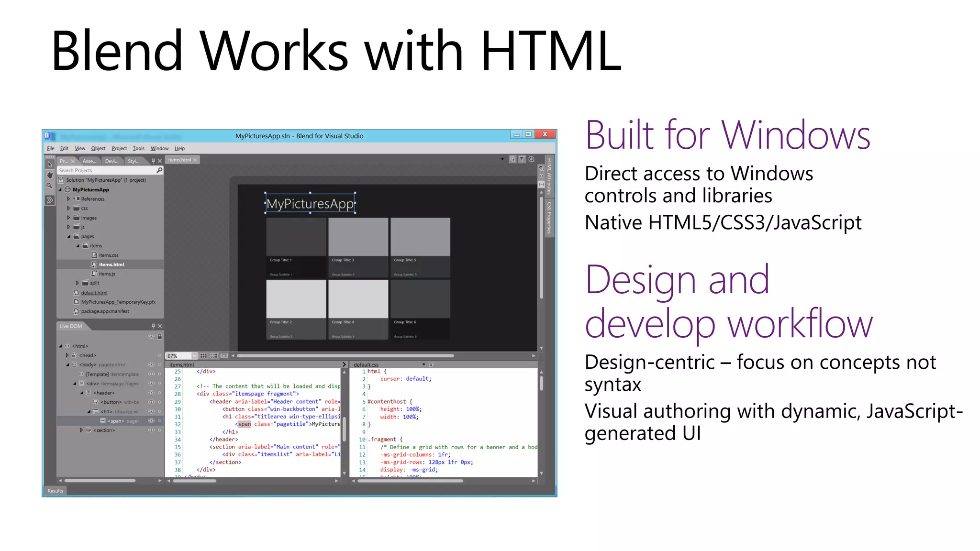Open the 67% zoom dropdown

click(x=194, y=356)
